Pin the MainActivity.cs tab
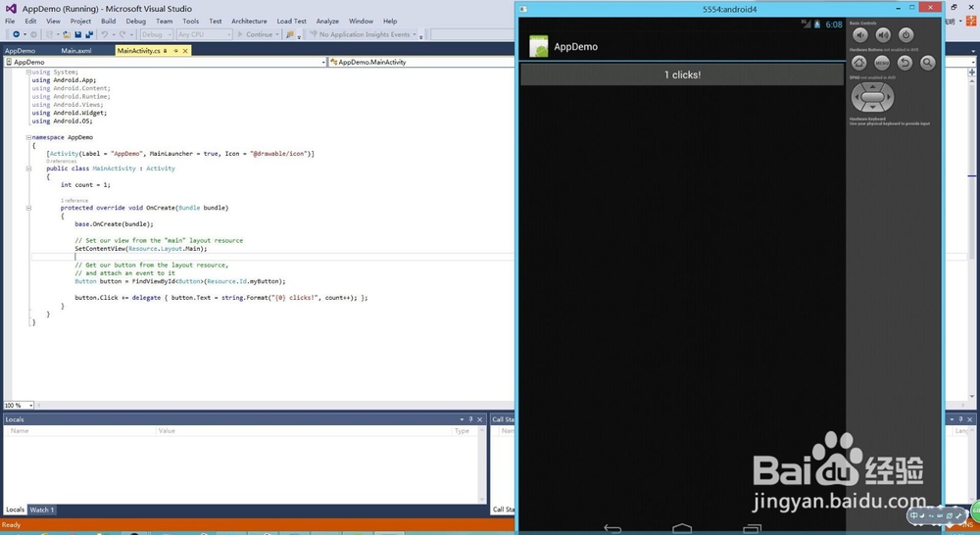 (175, 51)
